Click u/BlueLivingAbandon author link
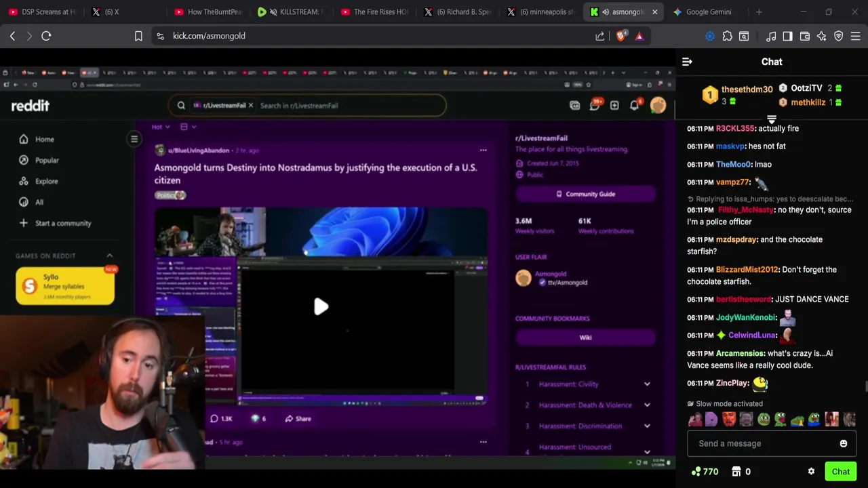The image size is (868, 488). 199,150
